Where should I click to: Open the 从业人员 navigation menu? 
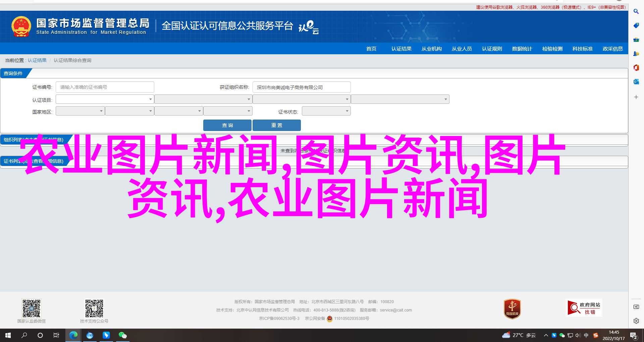pyautogui.click(x=462, y=49)
